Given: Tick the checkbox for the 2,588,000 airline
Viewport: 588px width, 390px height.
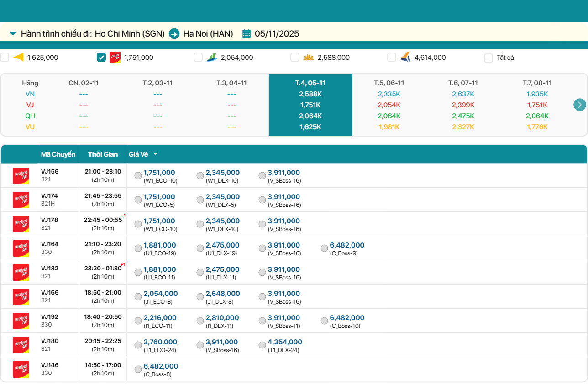Looking at the screenshot, I should coord(295,58).
